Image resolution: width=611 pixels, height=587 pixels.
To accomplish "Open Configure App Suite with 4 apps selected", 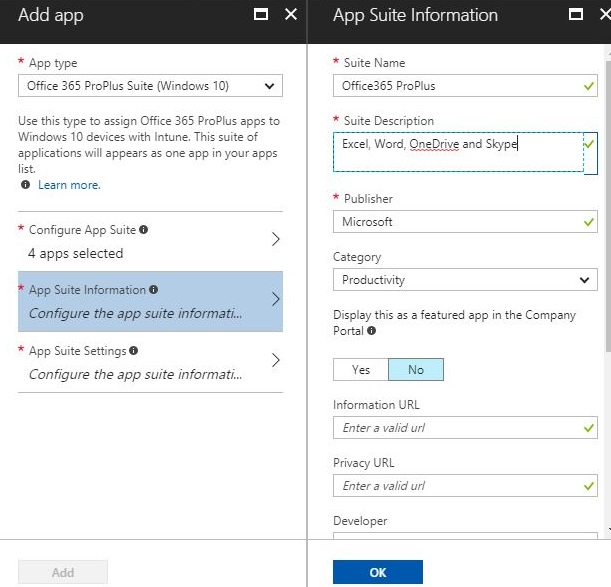I will pos(150,241).
